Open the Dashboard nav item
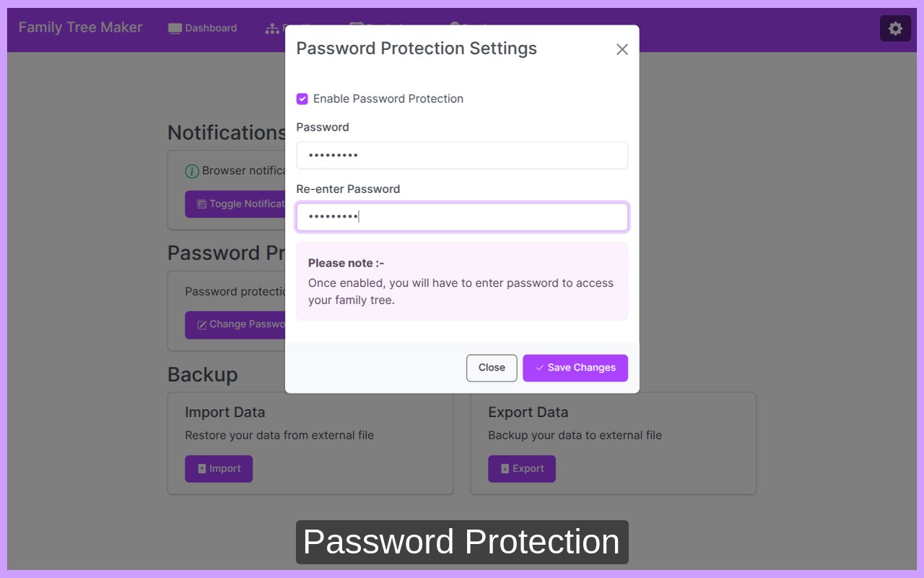Viewport: 924px width, 578px height. coord(203,28)
